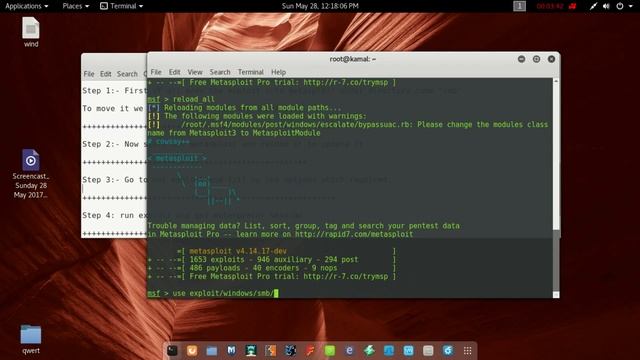The height and width of the screenshot is (360, 640).
Task: Click the root@kamal terminal title bar
Action: tap(353, 59)
